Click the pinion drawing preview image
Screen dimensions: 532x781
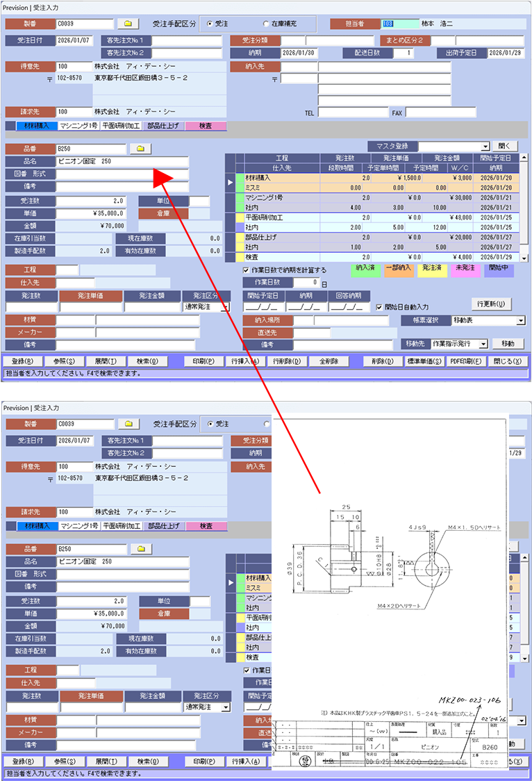tap(389, 591)
